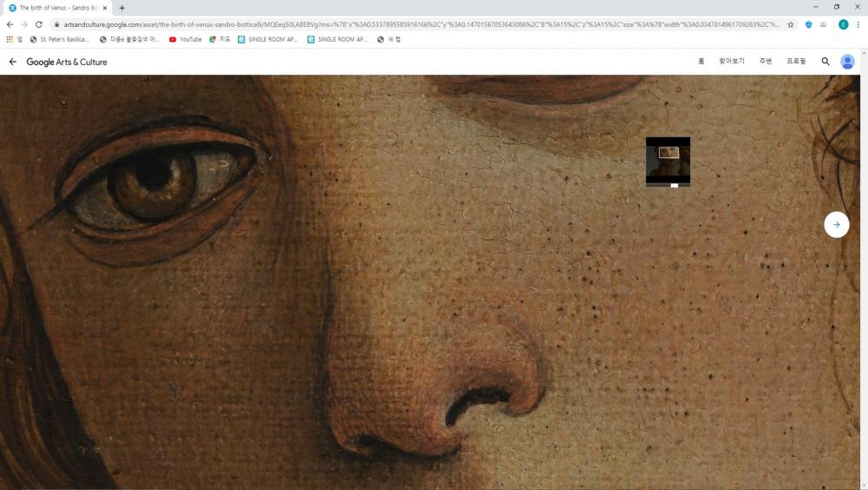Open the Apps grid bookmark
The image size is (868, 490).
tap(14, 39)
